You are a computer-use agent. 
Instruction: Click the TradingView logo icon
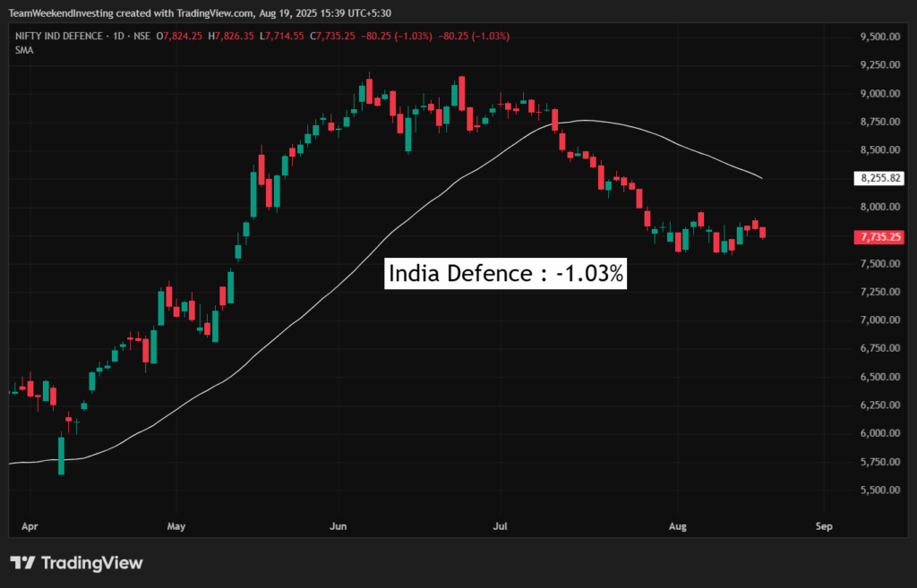22,563
